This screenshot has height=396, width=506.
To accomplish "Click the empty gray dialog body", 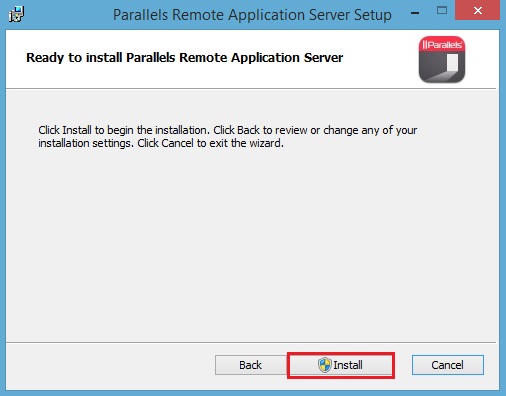I will [252, 243].
